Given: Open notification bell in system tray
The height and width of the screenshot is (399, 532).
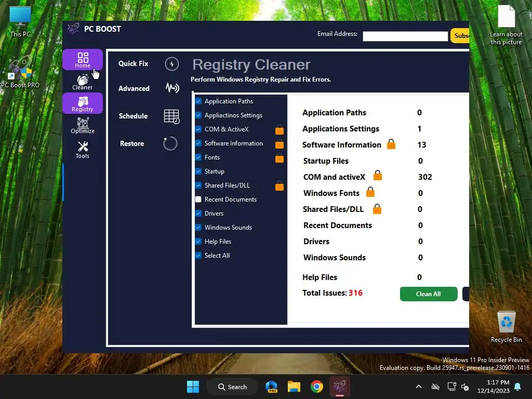Looking at the screenshot, I should 518,387.
